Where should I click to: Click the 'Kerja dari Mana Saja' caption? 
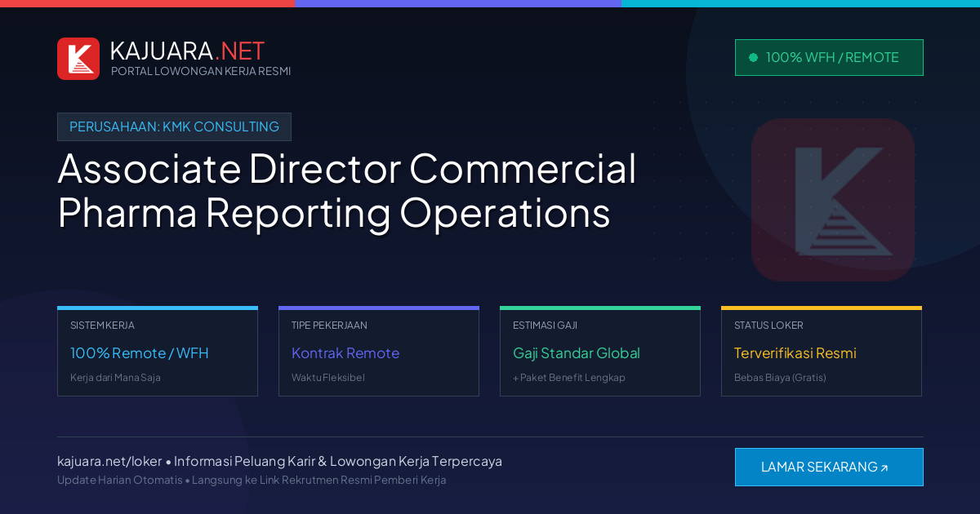(x=115, y=378)
